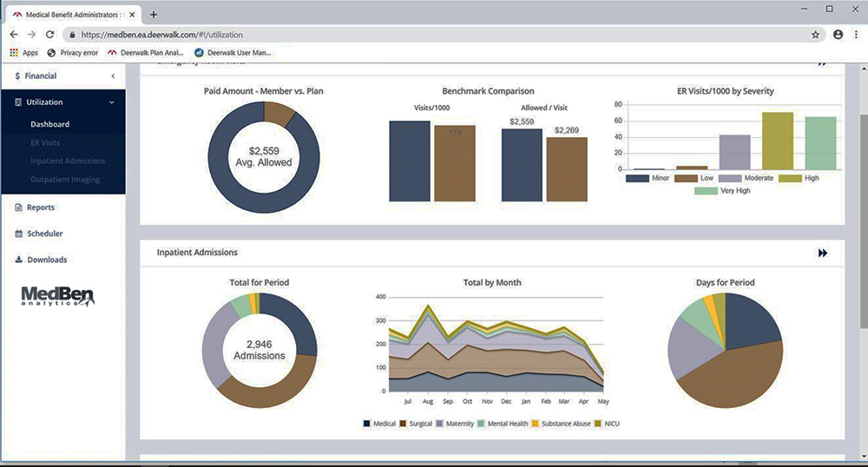The image size is (868, 467).
Task: Open Chrome profile account icon
Action: tap(838, 35)
